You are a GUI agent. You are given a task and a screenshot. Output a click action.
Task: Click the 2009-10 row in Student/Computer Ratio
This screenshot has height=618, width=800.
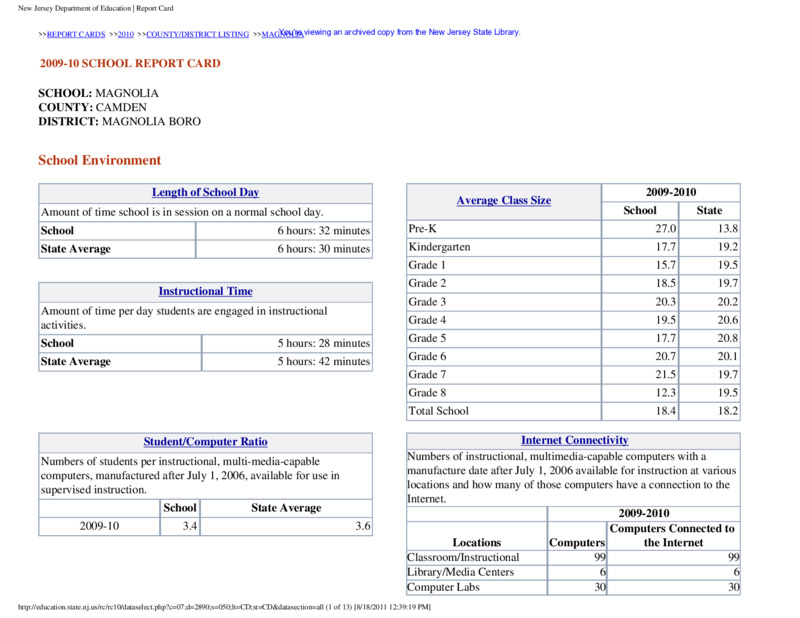point(206,526)
